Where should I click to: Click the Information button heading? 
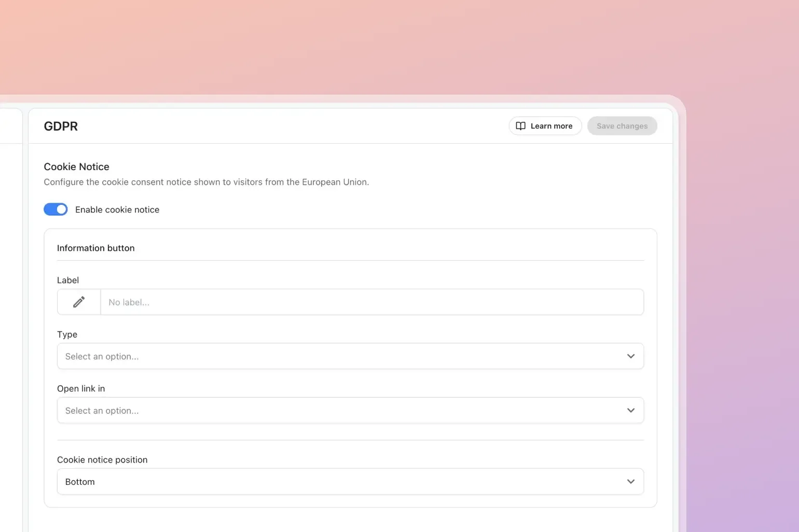pyautogui.click(x=95, y=248)
